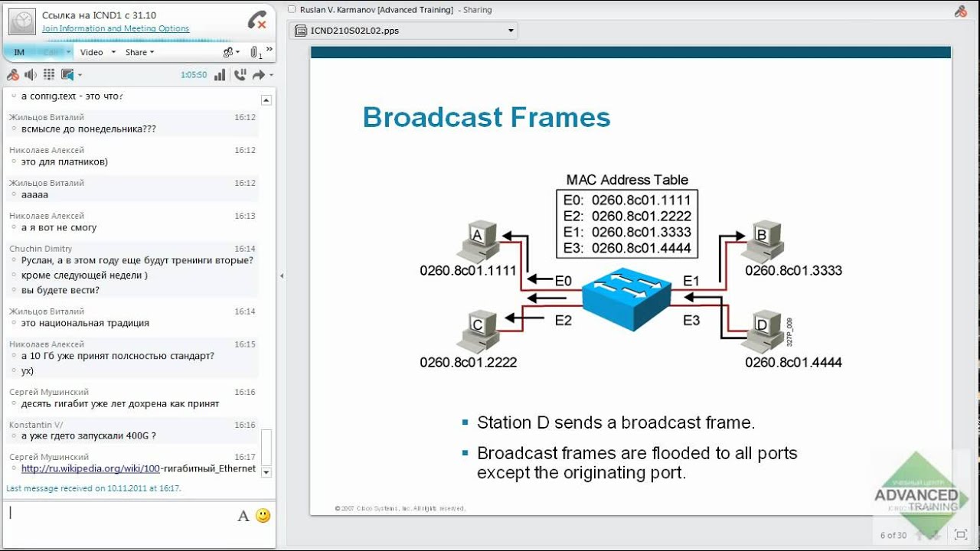Click the meeting avatar picture

pyautogui.click(x=22, y=21)
